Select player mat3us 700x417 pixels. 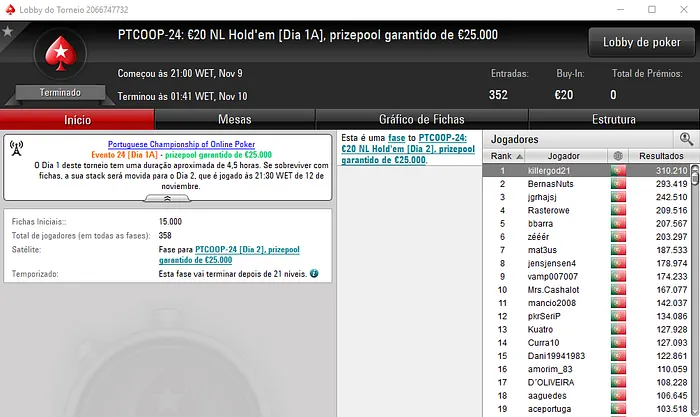click(x=542, y=250)
